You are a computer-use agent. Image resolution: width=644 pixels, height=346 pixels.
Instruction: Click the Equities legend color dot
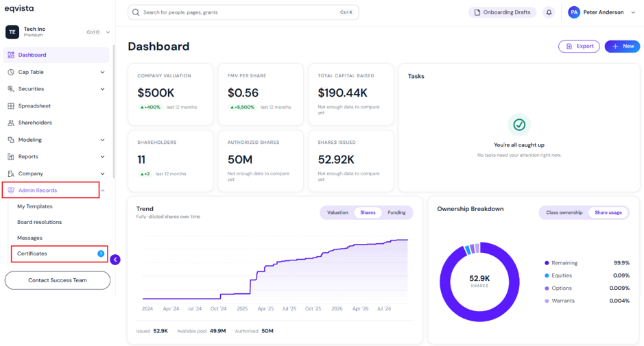(x=547, y=276)
